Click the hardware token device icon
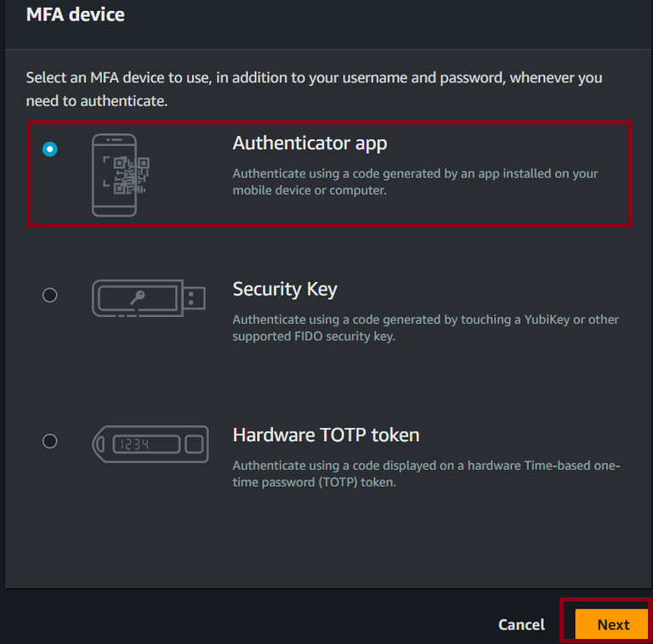The height and width of the screenshot is (644, 653). click(149, 443)
